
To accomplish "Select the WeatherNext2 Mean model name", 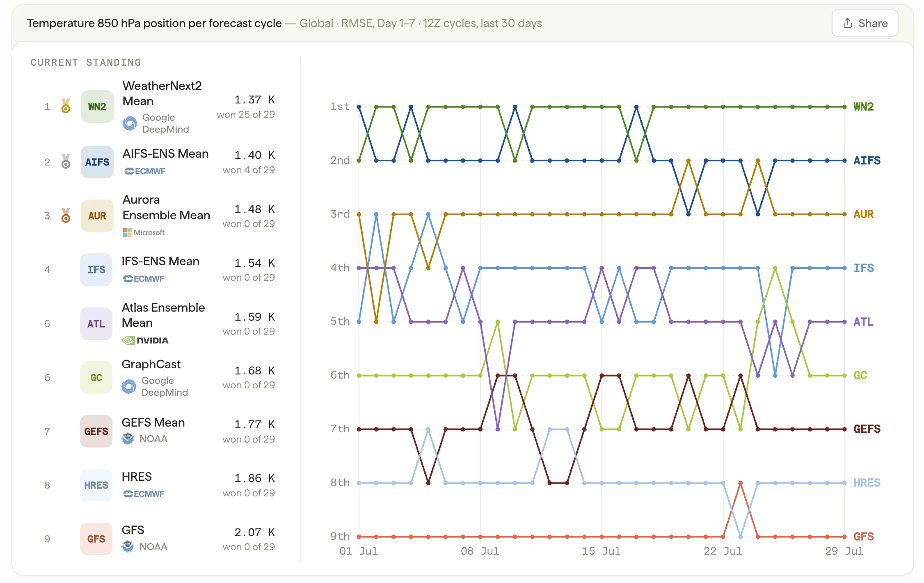I will [162, 94].
